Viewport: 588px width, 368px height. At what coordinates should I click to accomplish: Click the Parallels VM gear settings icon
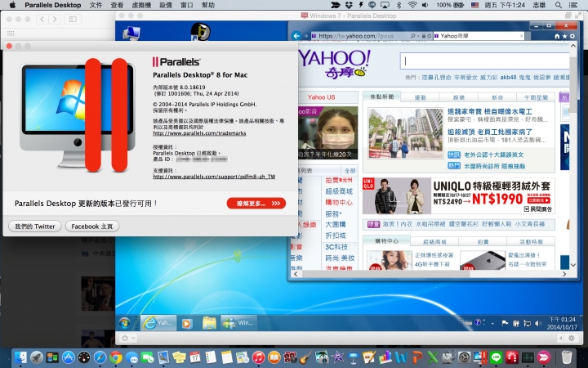(572, 339)
